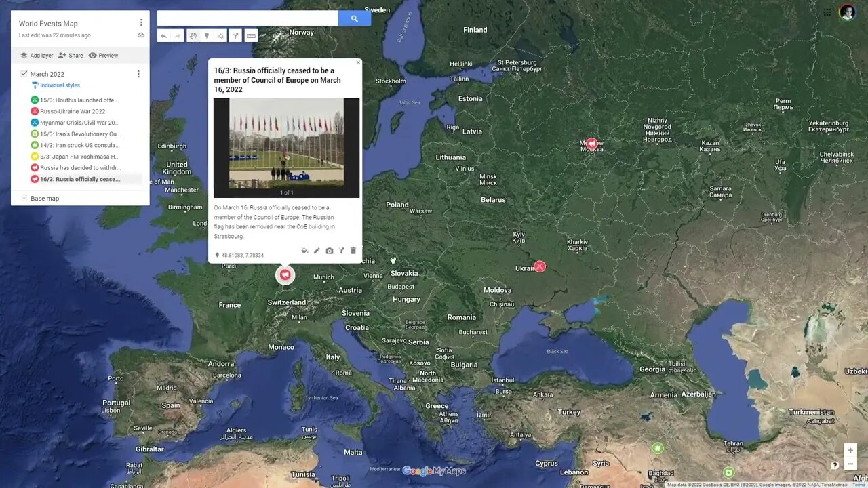
Task: Click the blue search button
Action: [354, 18]
